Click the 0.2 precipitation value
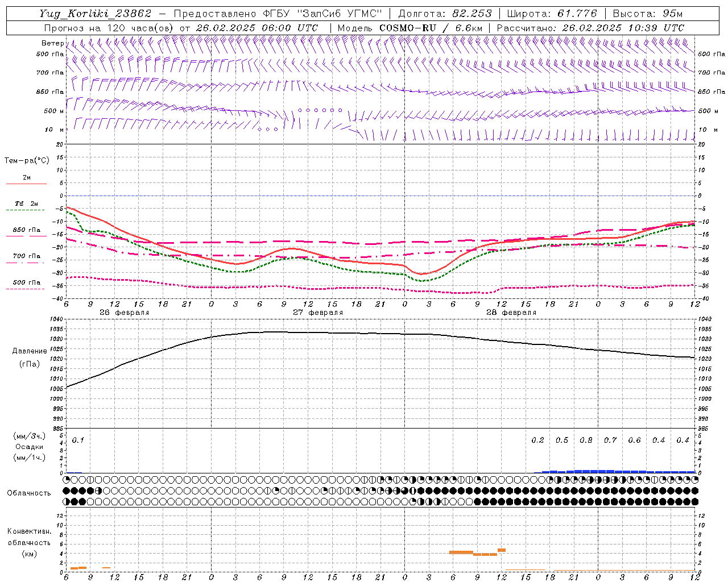728x582 pixels. coord(537,440)
